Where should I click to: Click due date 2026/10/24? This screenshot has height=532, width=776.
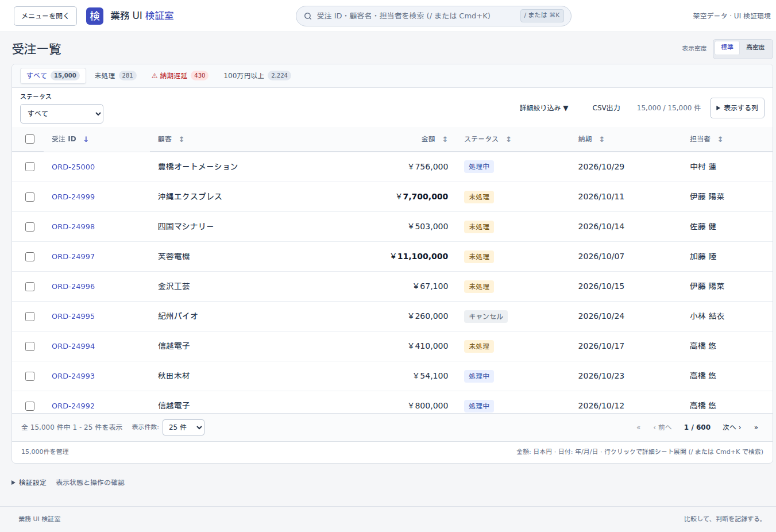601,317
